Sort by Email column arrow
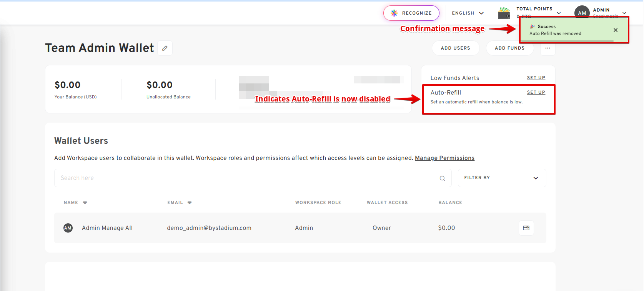This screenshot has height=291, width=644. point(190,203)
